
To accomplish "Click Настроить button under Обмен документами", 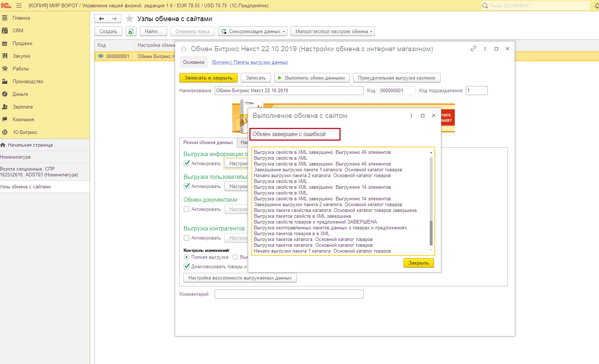I will [x=236, y=209].
